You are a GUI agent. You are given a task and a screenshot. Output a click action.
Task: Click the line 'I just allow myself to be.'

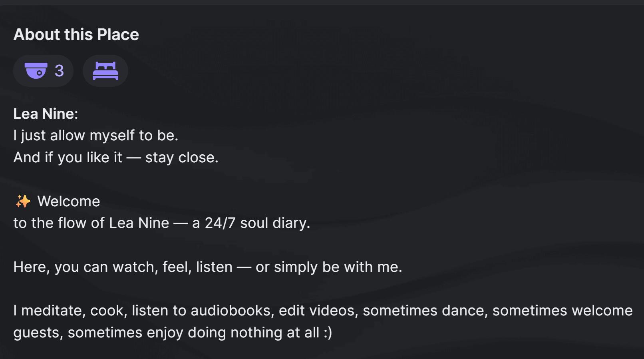(x=95, y=136)
